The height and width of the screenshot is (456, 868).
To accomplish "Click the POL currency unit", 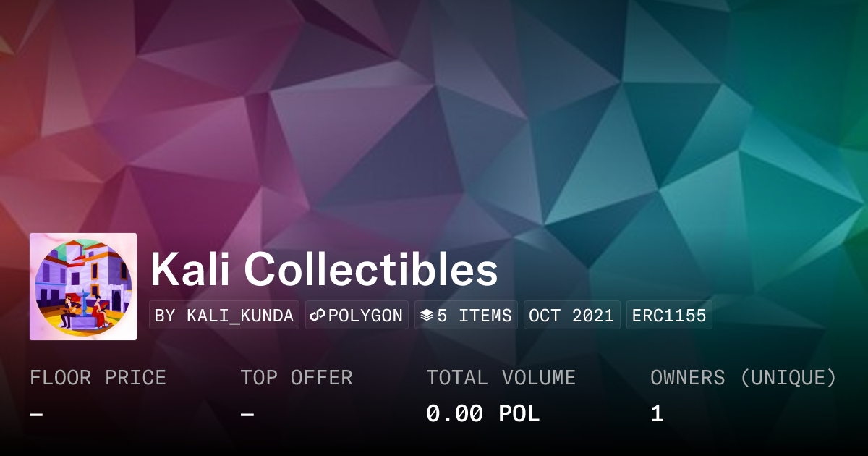I will pyautogui.click(x=519, y=414).
